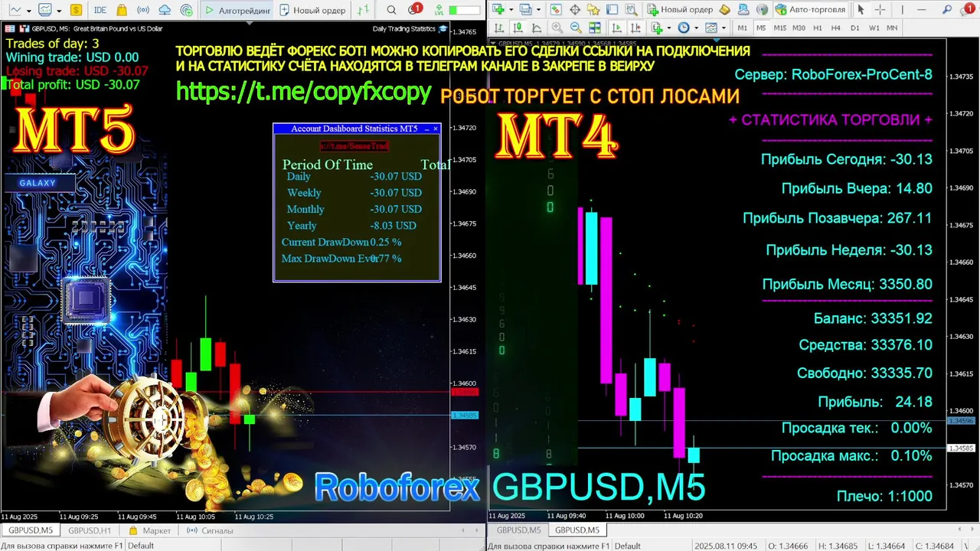The height and width of the screenshot is (551, 980).
Task: Expand chart type dropdown arrow in MT5
Action: pos(28,11)
